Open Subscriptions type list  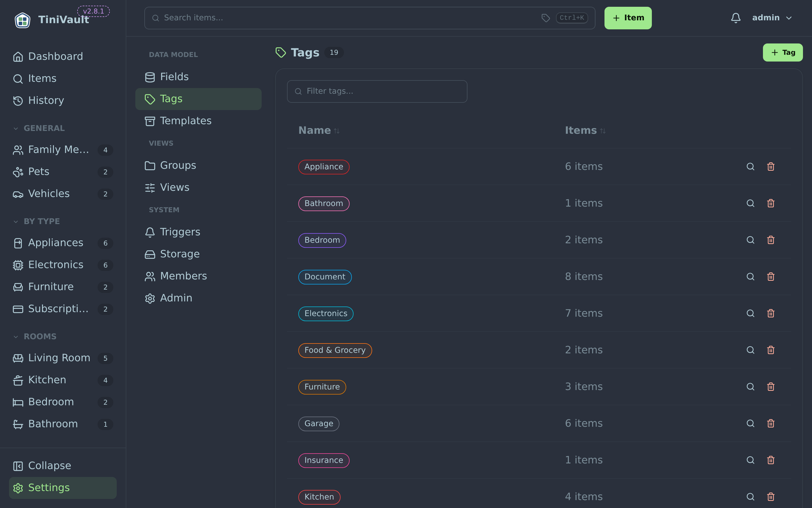pyautogui.click(x=63, y=309)
